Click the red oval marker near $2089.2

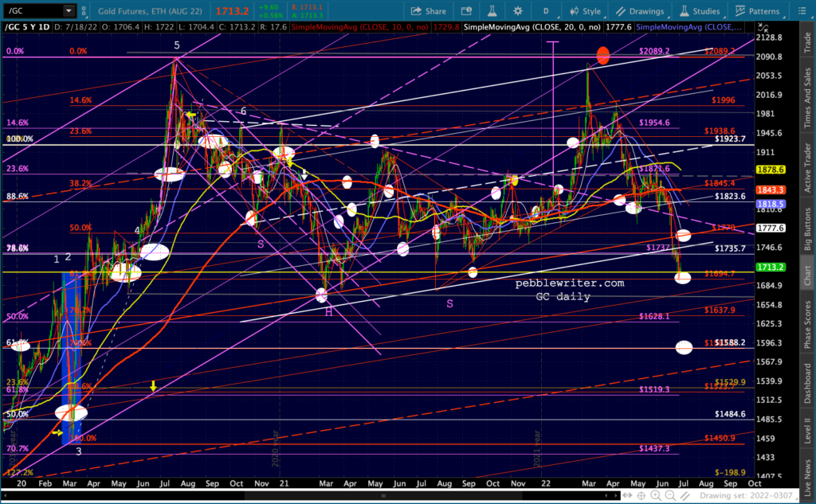tap(602, 55)
